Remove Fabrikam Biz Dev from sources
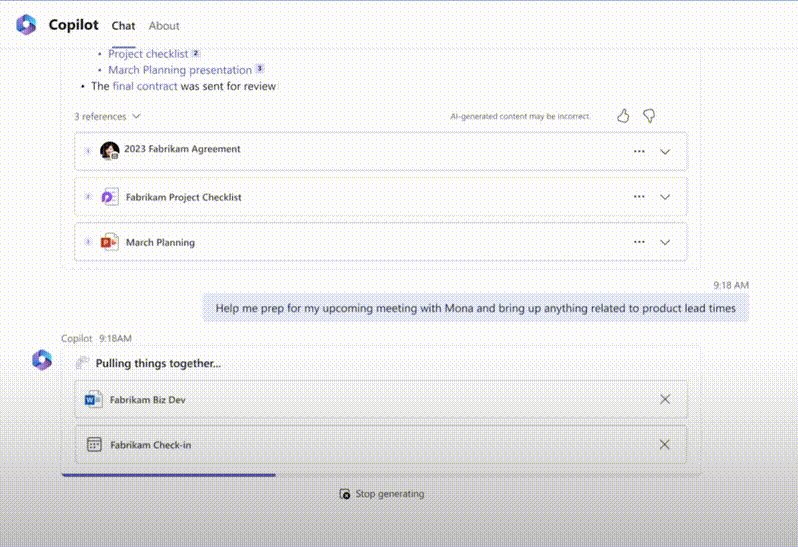Image resolution: width=798 pixels, height=547 pixels. (665, 399)
